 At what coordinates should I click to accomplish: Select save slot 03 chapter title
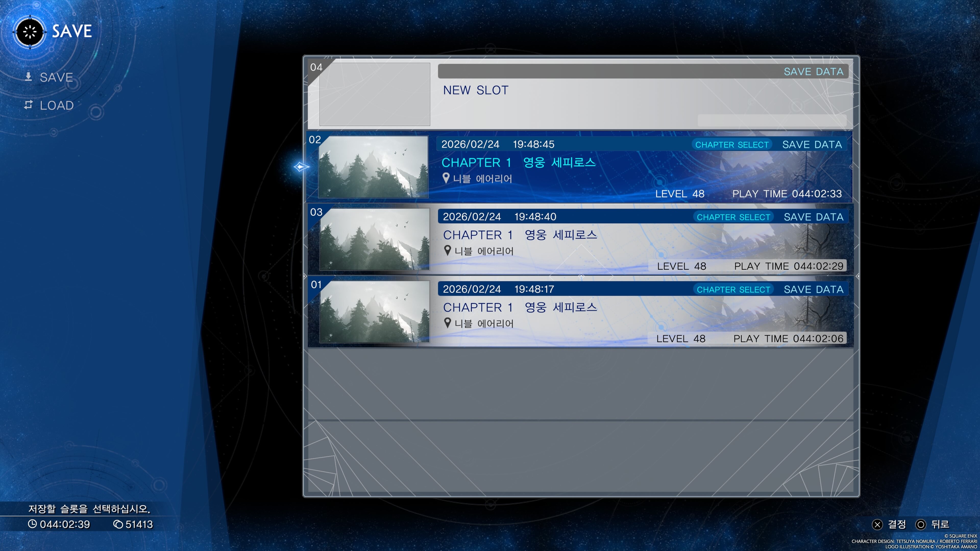[520, 235]
